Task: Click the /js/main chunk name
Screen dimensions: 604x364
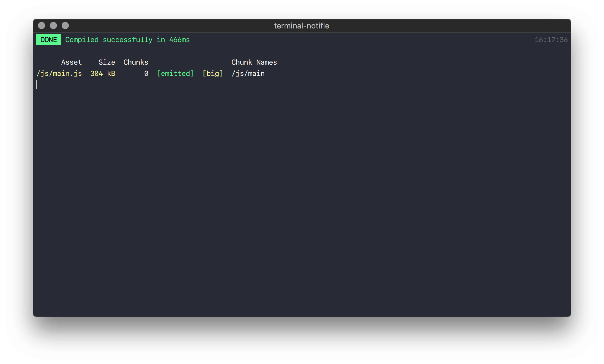Action: tap(248, 74)
